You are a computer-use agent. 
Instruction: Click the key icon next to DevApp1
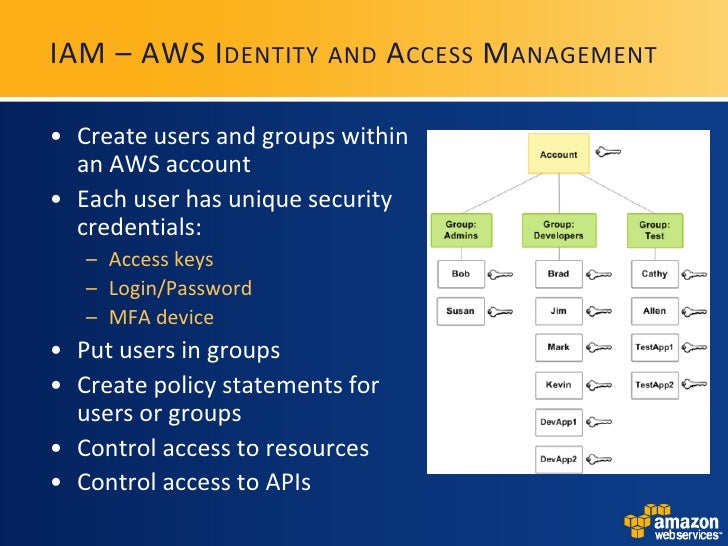[x=599, y=422]
